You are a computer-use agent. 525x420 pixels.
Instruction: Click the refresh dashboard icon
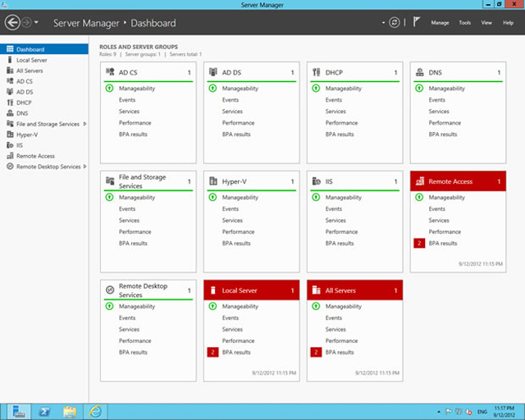pyautogui.click(x=394, y=22)
